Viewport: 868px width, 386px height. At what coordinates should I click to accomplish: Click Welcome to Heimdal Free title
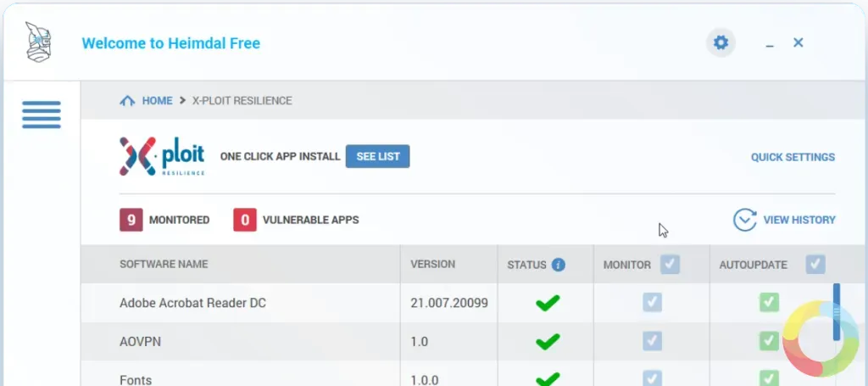point(171,43)
